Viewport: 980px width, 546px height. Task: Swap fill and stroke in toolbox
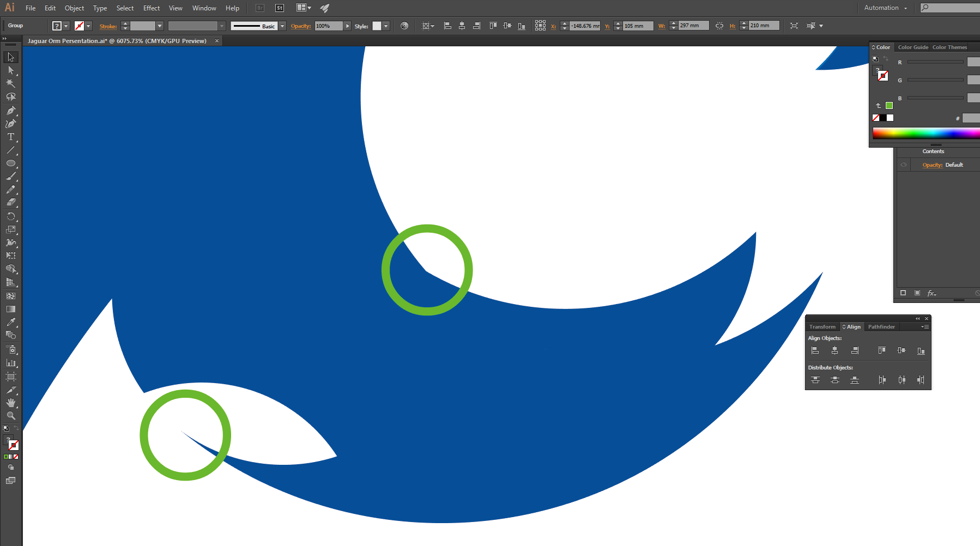pos(16,428)
